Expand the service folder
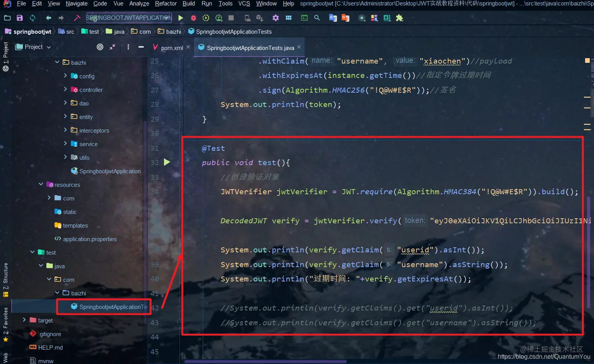This screenshot has width=594, height=364. 65,144
